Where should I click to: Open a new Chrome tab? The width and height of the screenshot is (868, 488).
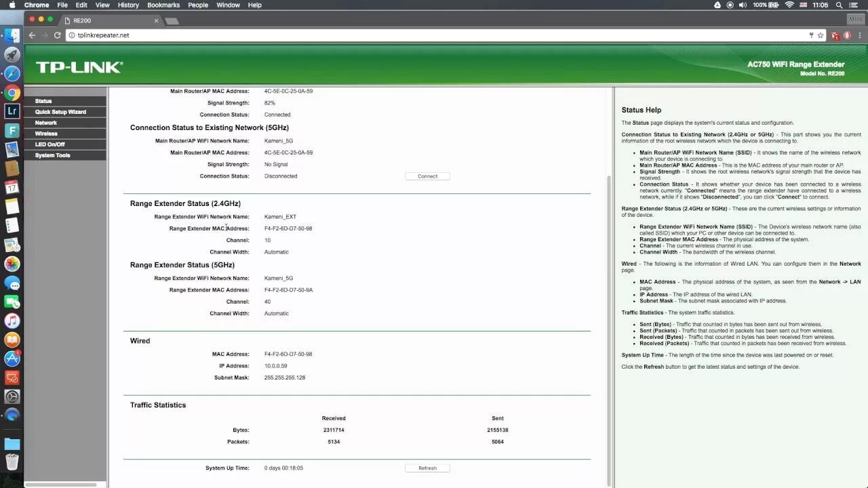pyautogui.click(x=172, y=21)
